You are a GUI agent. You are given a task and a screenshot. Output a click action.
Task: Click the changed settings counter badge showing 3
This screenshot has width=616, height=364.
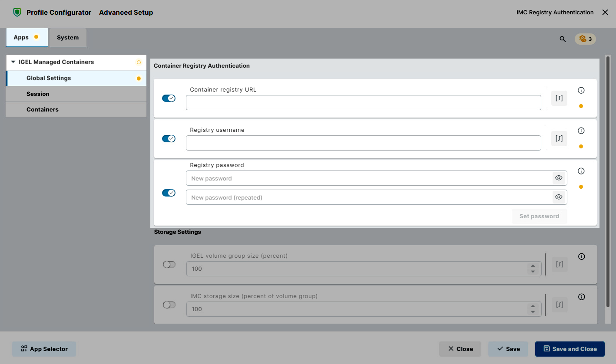[x=585, y=39]
